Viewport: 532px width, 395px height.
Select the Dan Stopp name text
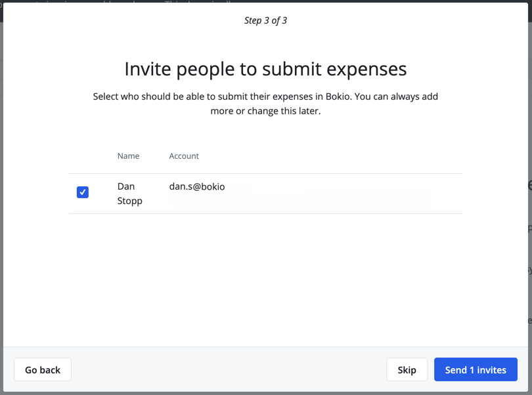point(129,194)
